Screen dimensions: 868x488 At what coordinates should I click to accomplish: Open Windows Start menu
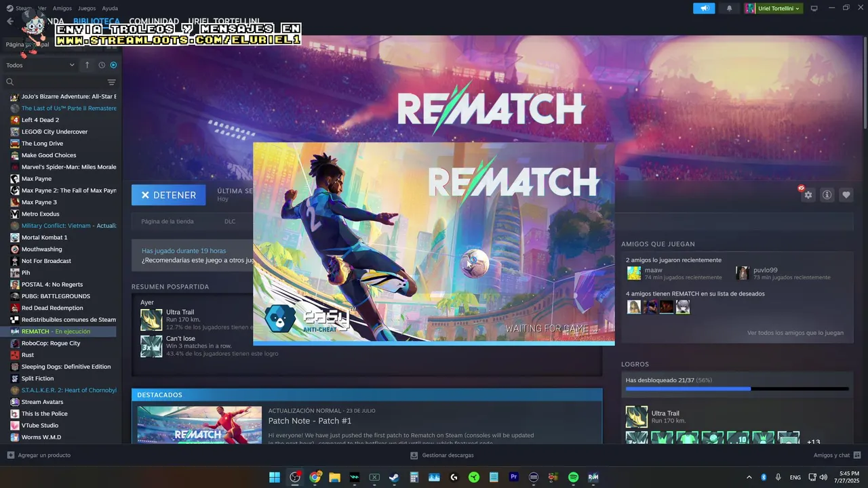pos(275,477)
